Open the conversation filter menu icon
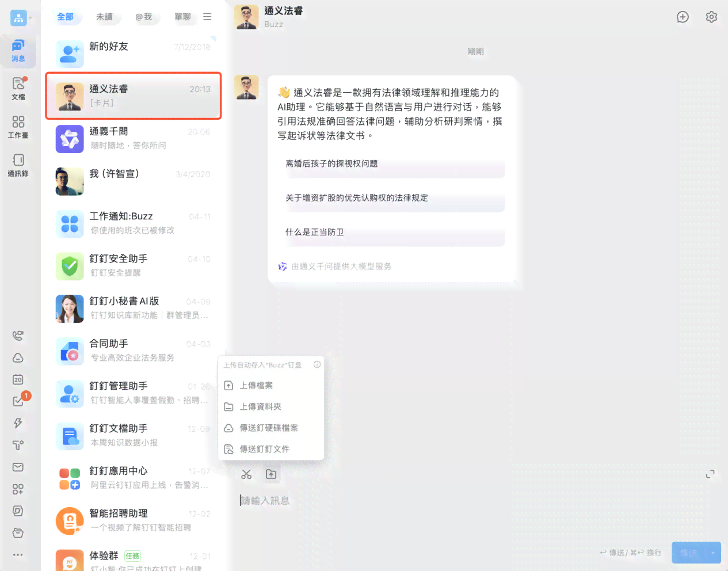The width and height of the screenshot is (728, 571). pos(207,17)
